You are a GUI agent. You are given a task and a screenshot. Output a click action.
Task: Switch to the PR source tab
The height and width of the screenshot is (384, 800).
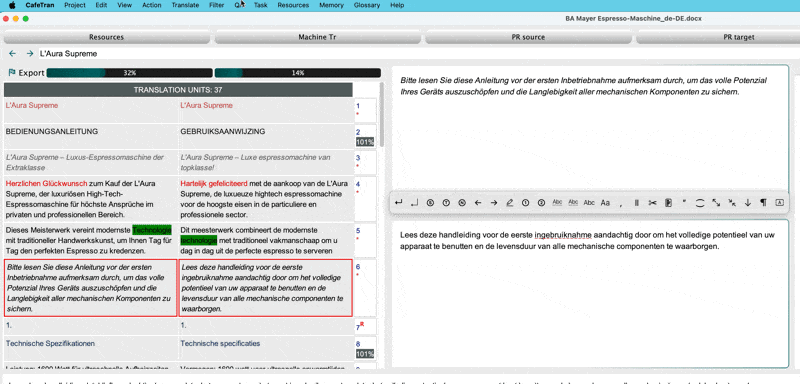529,37
